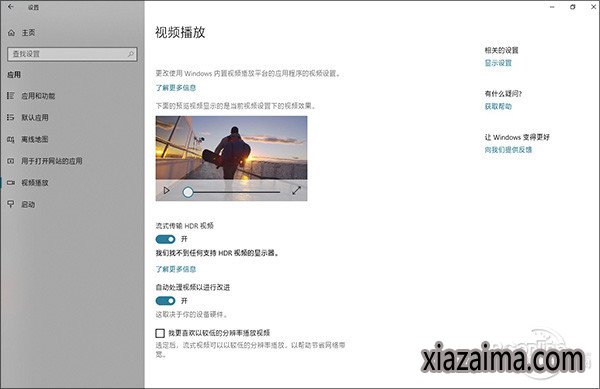Select the 用于打开网站的应用 icon

(x=11, y=161)
